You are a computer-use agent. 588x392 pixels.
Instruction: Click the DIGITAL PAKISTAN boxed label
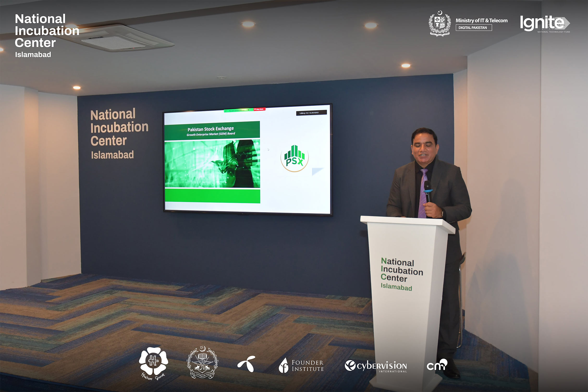click(474, 28)
